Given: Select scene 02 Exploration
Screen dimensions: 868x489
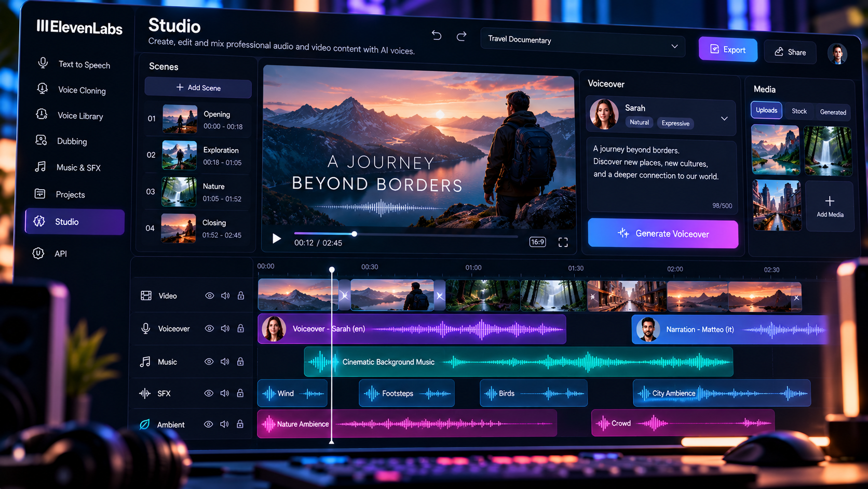Looking at the screenshot, I should (x=198, y=155).
